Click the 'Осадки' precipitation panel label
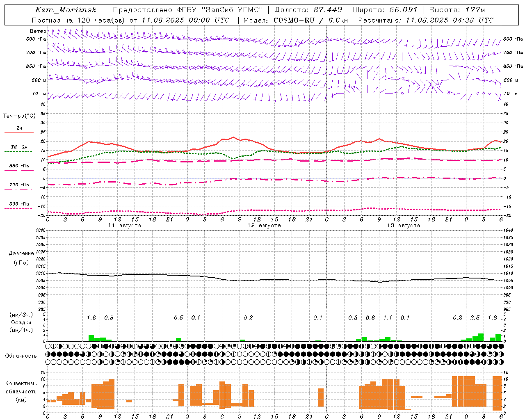Screen dimensions: 525x420 pyautogui.click(x=21, y=322)
